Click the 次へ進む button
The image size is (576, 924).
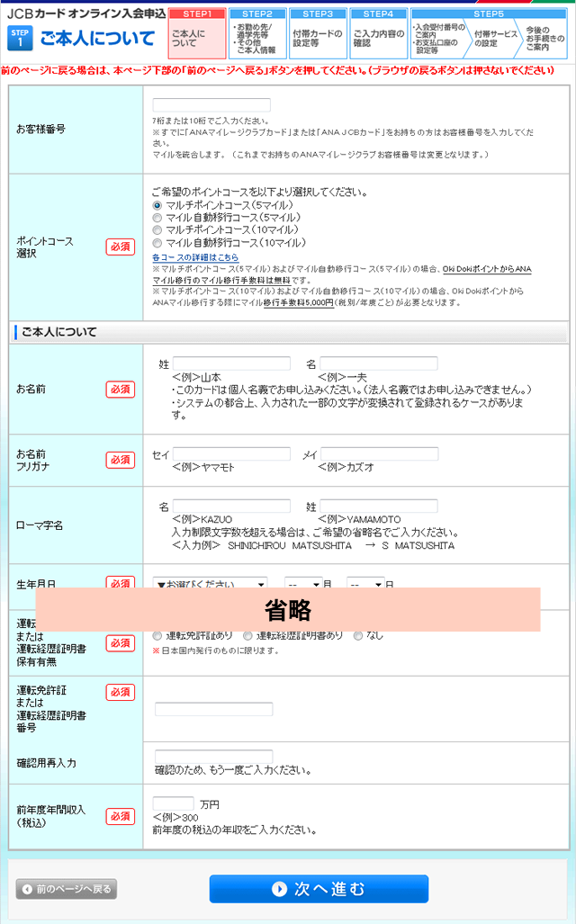pyautogui.click(x=319, y=889)
